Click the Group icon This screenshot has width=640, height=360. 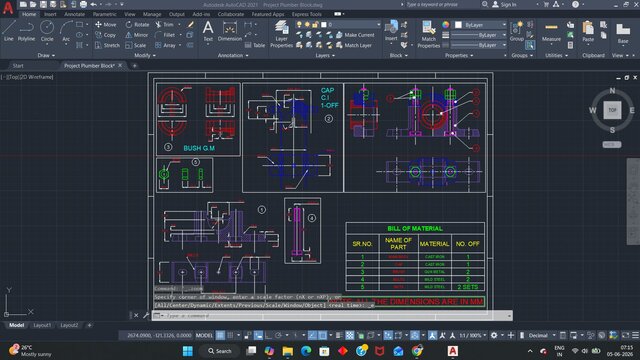pyautogui.click(x=516, y=31)
